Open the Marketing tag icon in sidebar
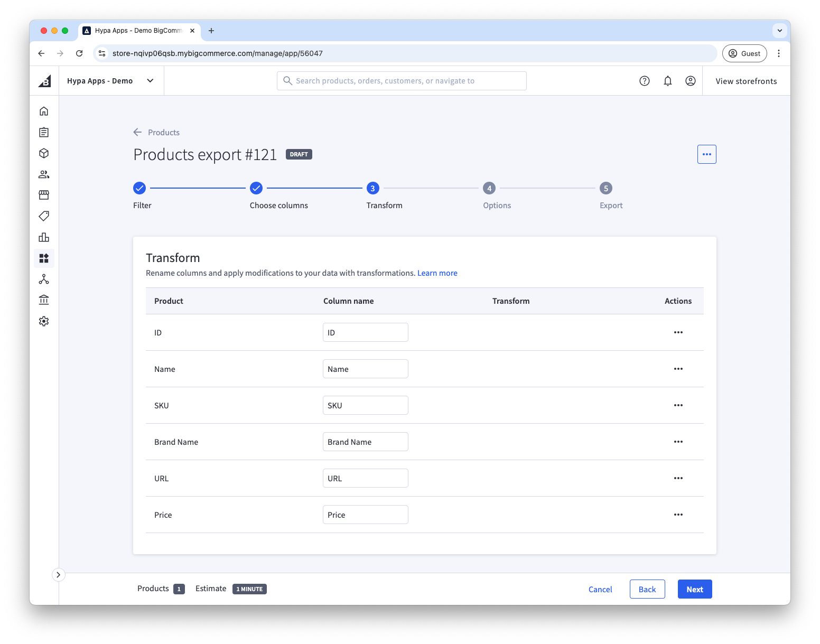This screenshot has width=820, height=644. click(44, 216)
